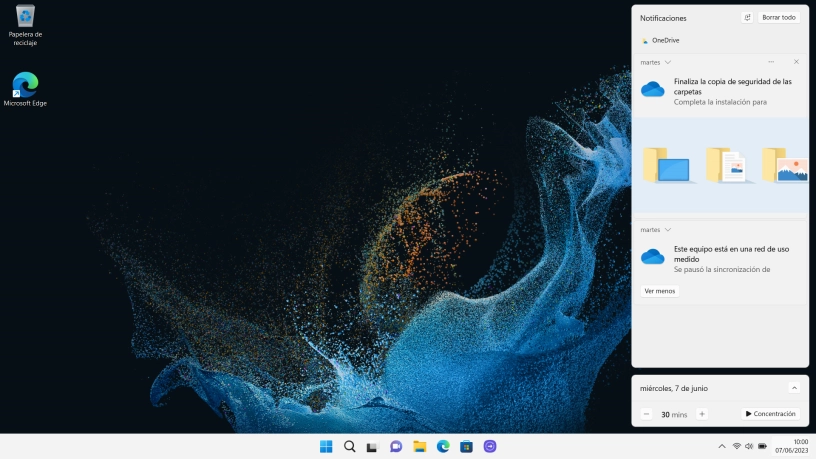Open Task View in the taskbar
The width and height of the screenshot is (816, 459).
click(372, 447)
